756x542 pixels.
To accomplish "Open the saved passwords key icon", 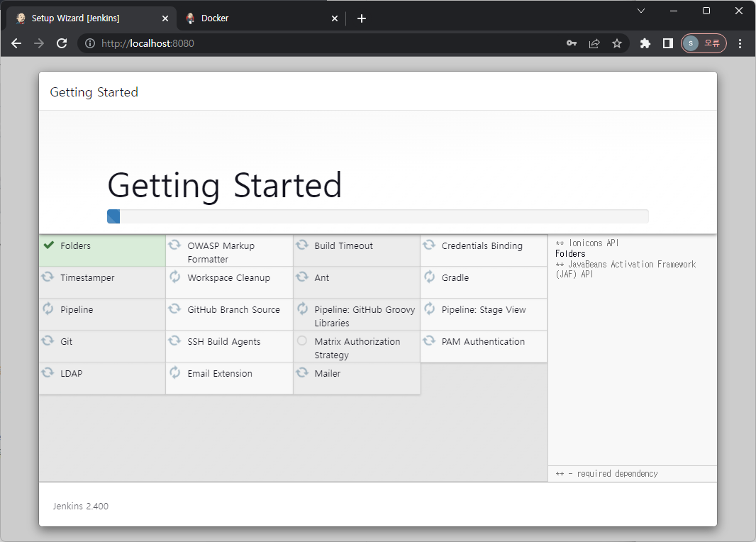I will click(x=572, y=43).
